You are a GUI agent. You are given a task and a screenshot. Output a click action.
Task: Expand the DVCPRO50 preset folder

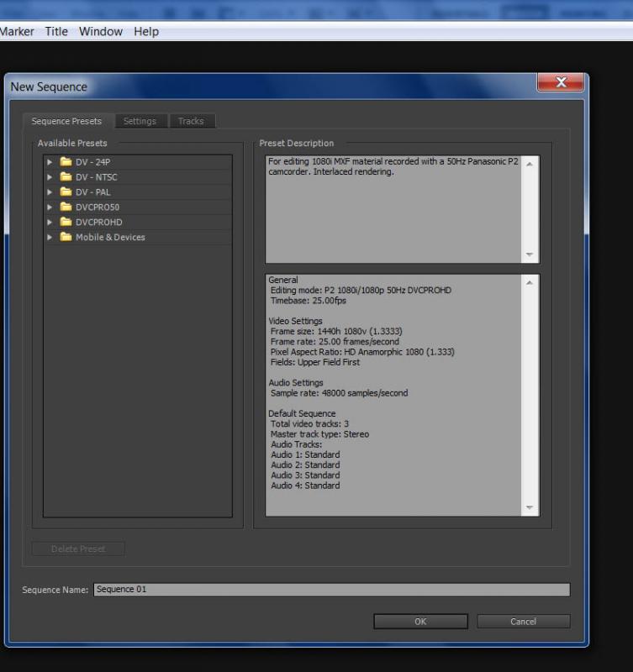pos(50,207)
